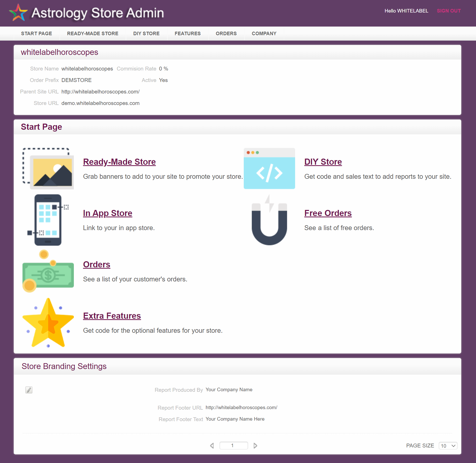The width and height of the screenshot is (476, 463).
Task: Click the 'Your Company Name Here' footer text
Action: pos(235,419)
